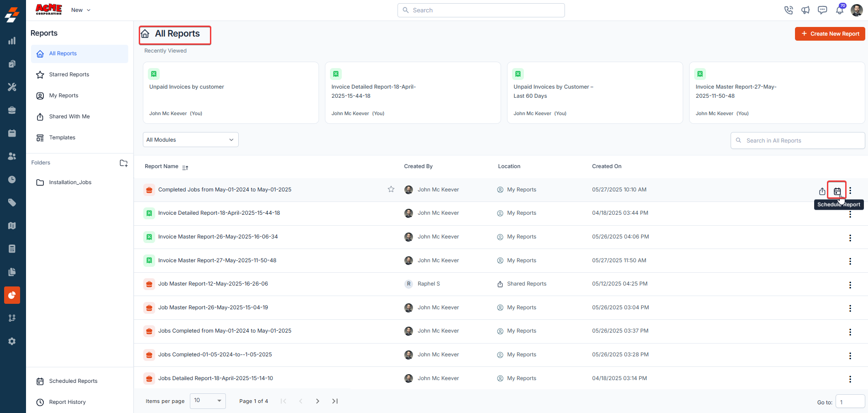This screenshot has height=413, width=868.
Task: Click the add new folder icon
Action: pyautogui.click(x=124, y=163)
